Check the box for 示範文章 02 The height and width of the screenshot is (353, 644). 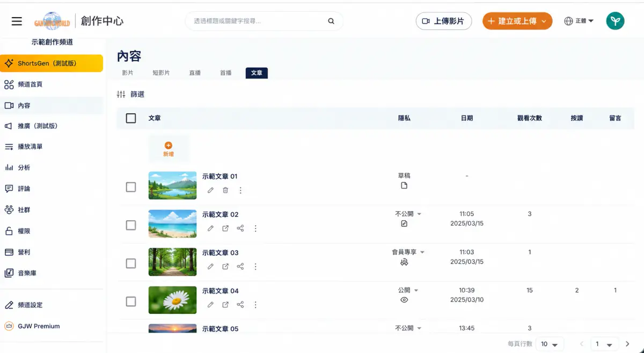coord(131,225)
